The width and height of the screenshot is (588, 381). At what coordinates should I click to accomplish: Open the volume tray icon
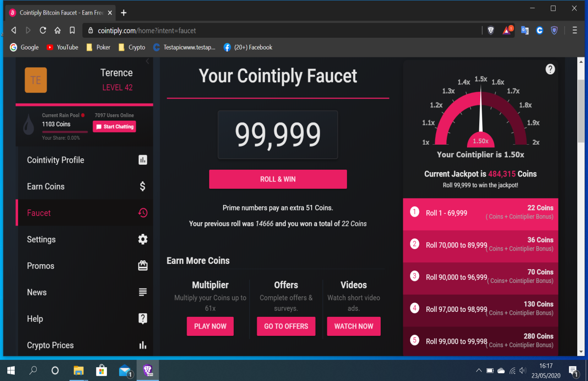point(523,370)
